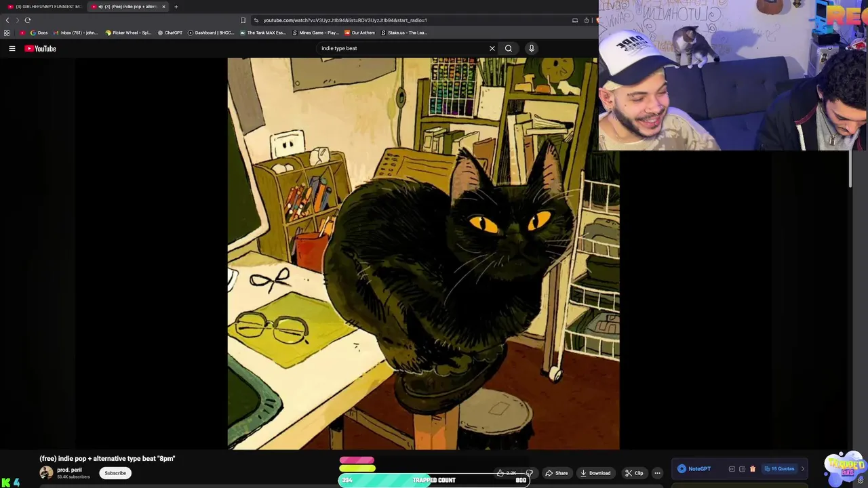Open the Dashboard | BHCC bookmark

[211, 33]
